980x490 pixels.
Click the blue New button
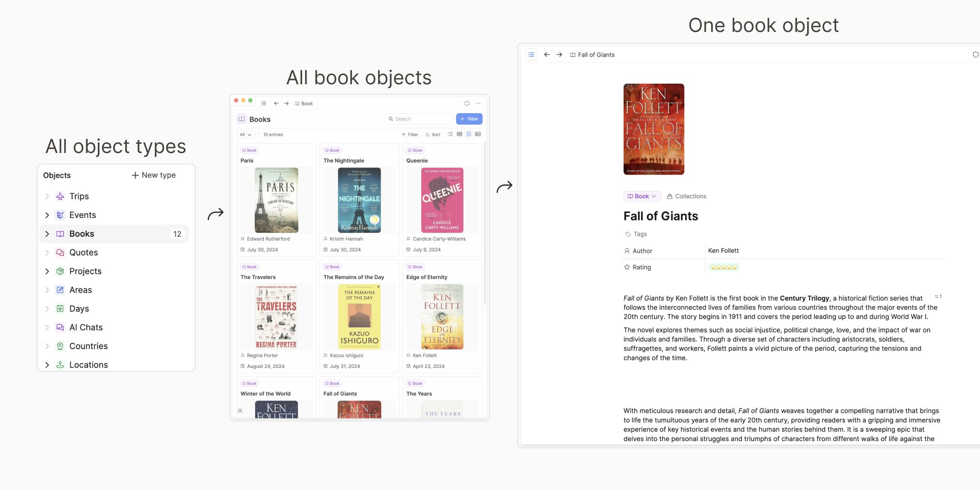point(469,119)
